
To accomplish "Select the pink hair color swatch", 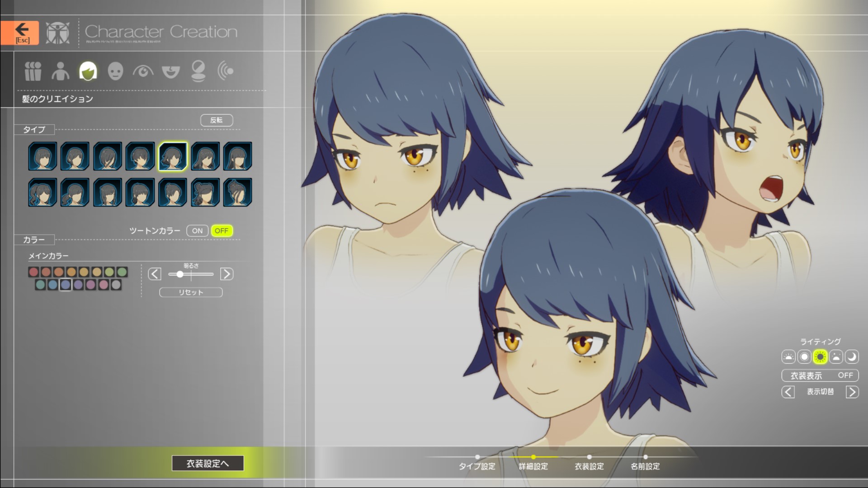I will coord(104,285).
